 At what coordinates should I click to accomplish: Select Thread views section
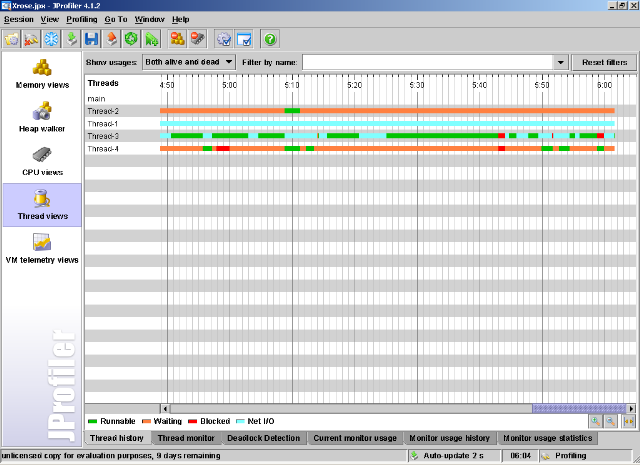tap(42, 205)
